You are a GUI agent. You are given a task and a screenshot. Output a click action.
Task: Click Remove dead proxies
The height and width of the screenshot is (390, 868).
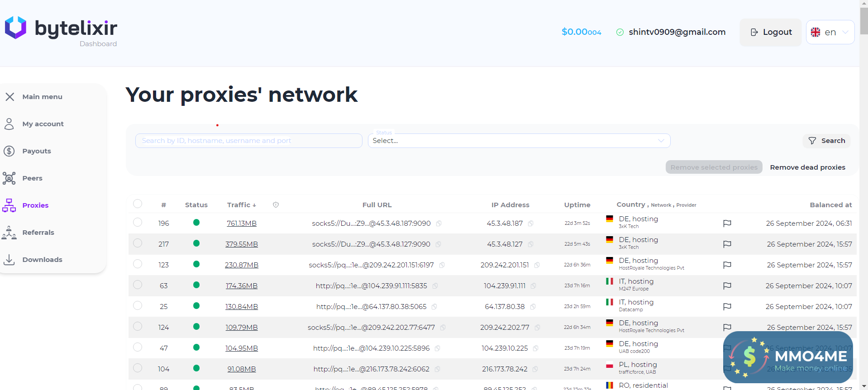coord(807,167)
